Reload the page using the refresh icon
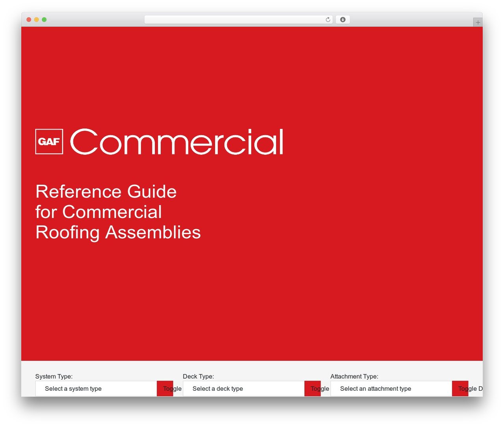This screenshot has height=427, width=504. pos(328,20)
